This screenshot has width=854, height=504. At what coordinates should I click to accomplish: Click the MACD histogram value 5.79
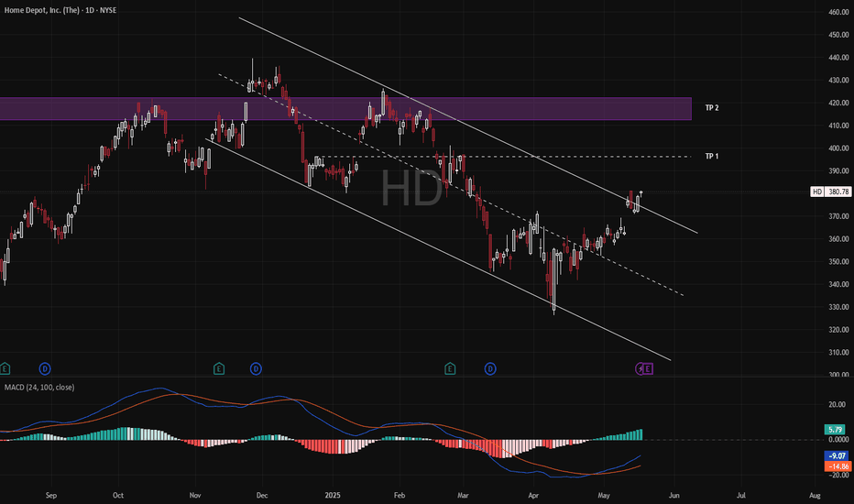836,430
